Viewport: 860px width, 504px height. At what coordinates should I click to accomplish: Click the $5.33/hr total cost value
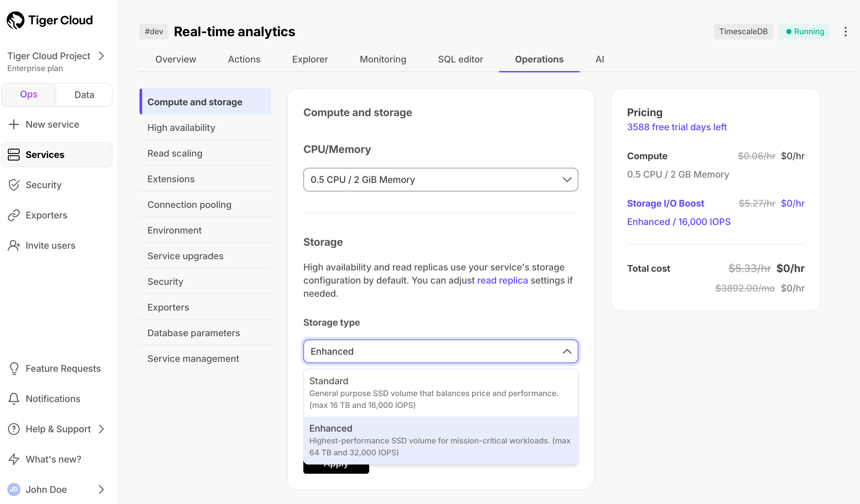click(x=749, y=268)
